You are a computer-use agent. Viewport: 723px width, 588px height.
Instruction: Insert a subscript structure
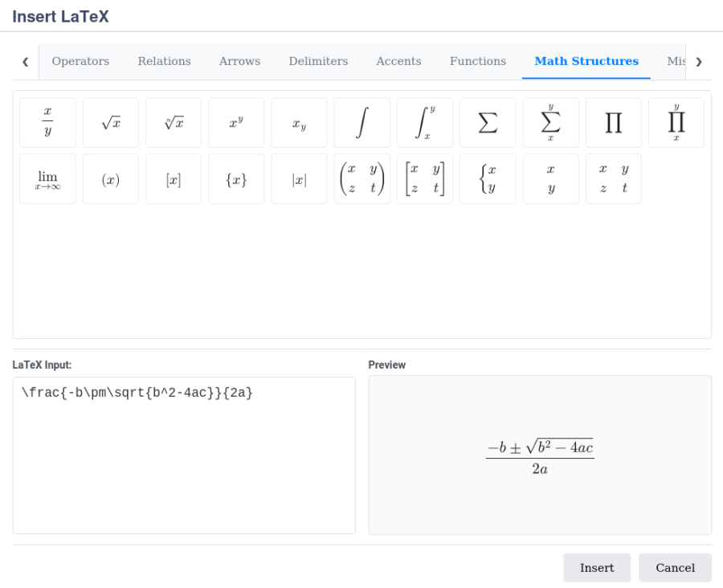[298, 122]
